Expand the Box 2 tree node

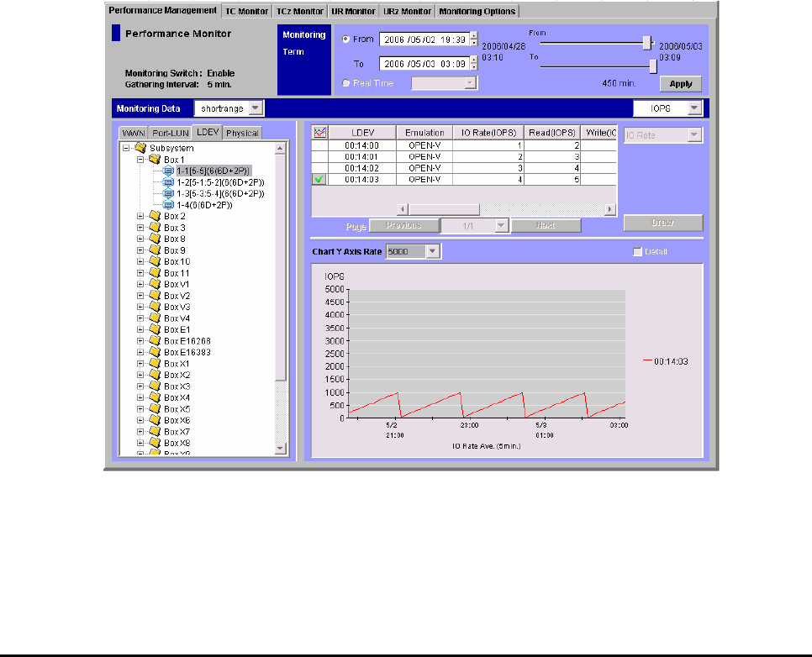(x=140, y=216)
